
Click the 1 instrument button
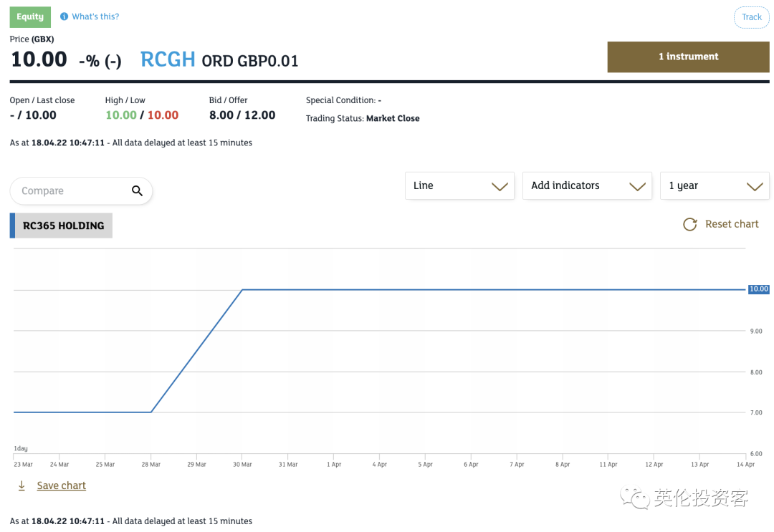[688, 57]
